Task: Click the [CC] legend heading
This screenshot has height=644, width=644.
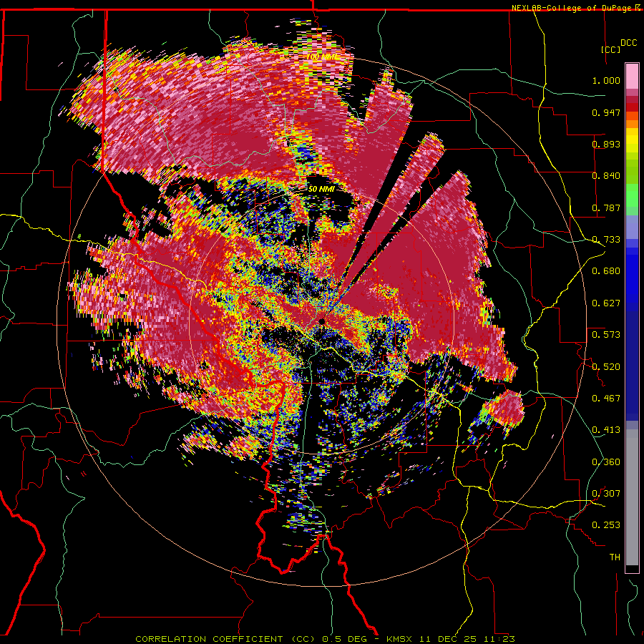Action: 610,49
